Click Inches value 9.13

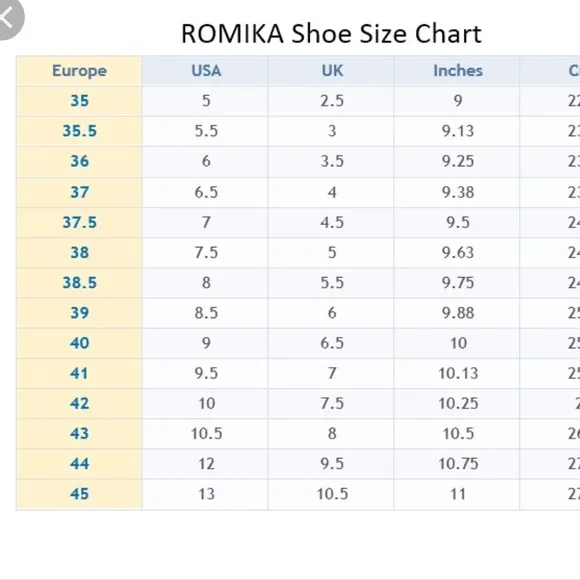pos(458,131)
